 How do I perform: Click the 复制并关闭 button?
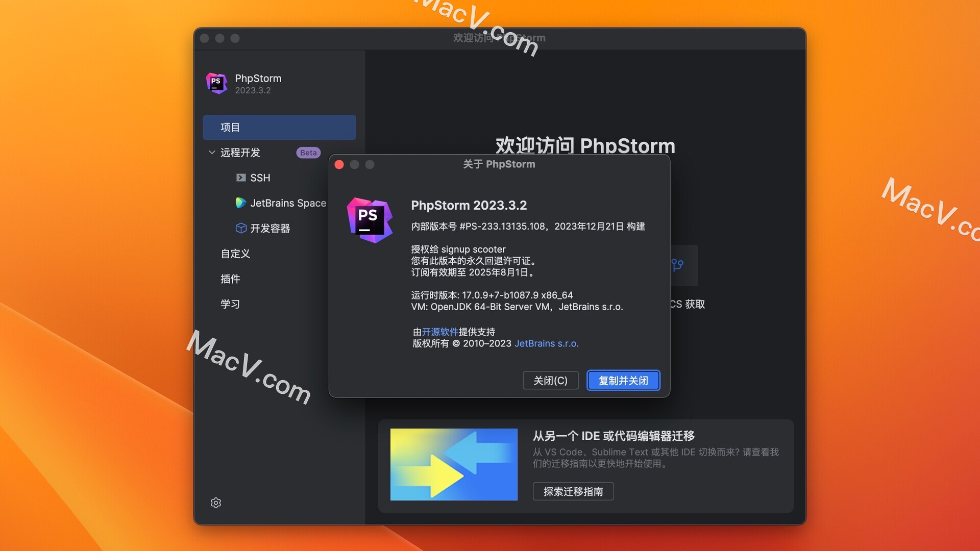tap(623, 380)
